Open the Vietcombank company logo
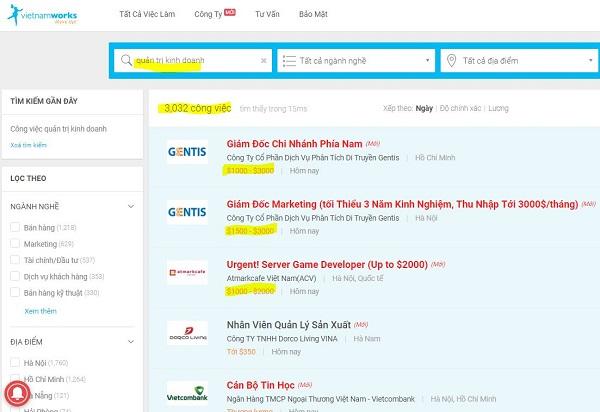 pyautogui.click(x=187, y=393)
